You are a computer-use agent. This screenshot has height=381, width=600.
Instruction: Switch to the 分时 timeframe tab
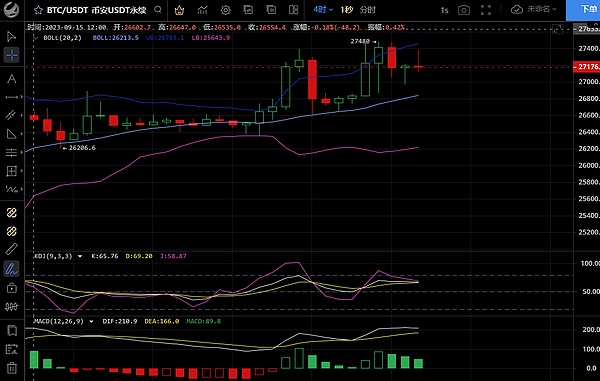(x=367, y=10)
